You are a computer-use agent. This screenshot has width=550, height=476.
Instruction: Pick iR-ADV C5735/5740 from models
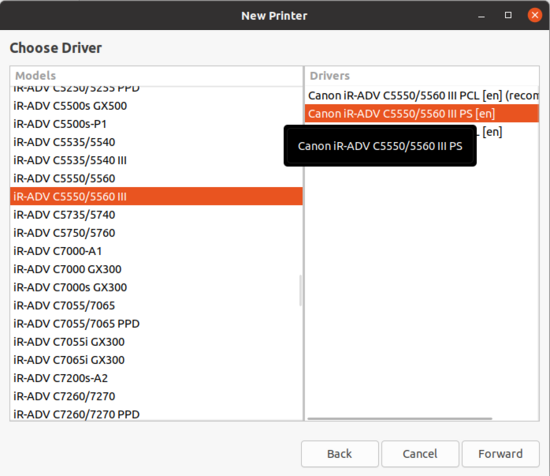(156, 215)
